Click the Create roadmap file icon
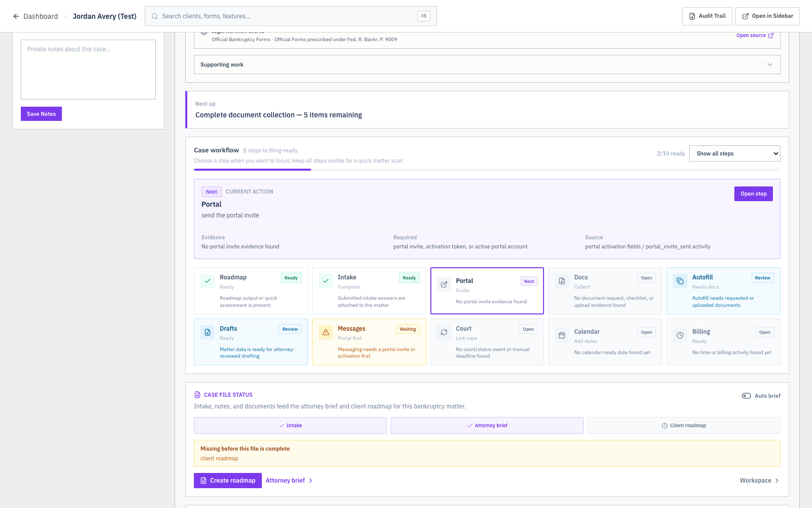812x508 pixels. tap(204, 481)
